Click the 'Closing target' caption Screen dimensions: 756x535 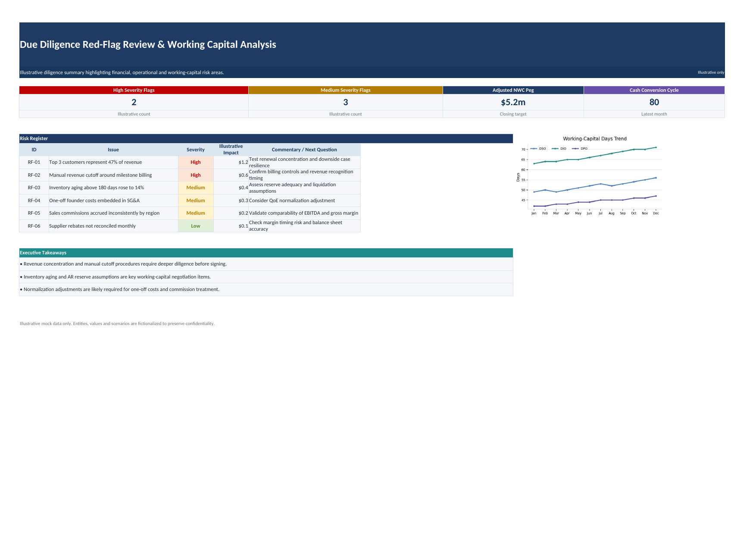coord(513,114)
